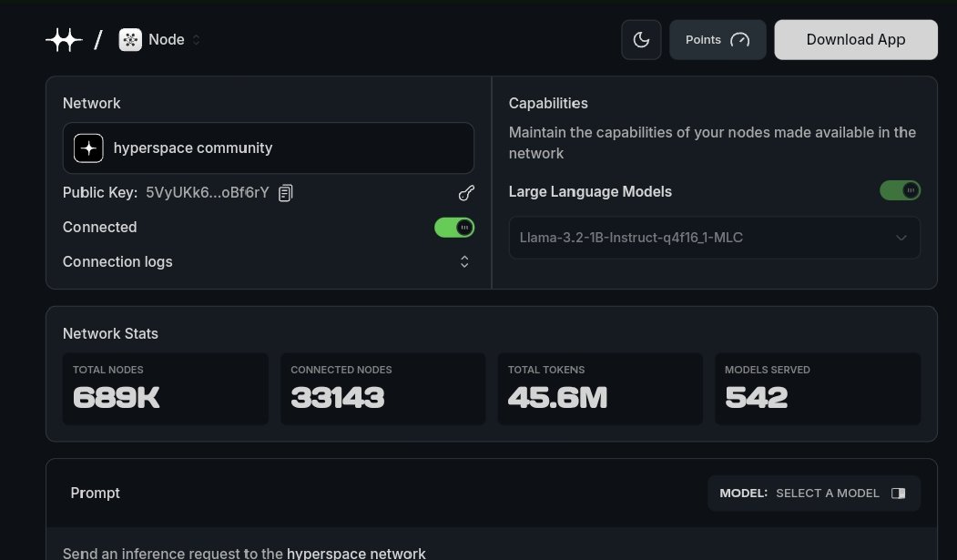957x560 pixels.
Task: Click the gauge icon in Points button
Action: 739,40
